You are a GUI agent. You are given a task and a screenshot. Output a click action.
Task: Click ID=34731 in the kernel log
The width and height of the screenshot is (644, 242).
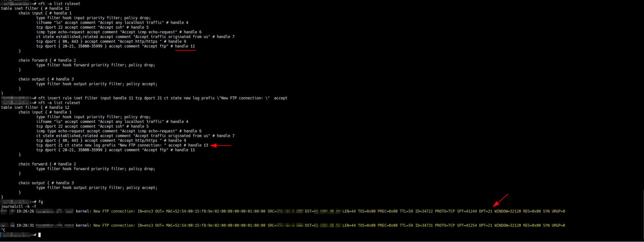(x=424, y=226)
